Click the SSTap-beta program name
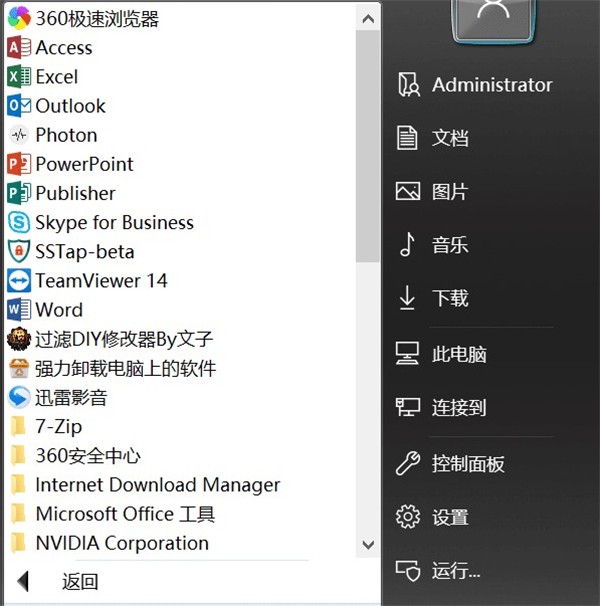Image resolution: width=600 pixels, height=606 pixels. (85, 252)
